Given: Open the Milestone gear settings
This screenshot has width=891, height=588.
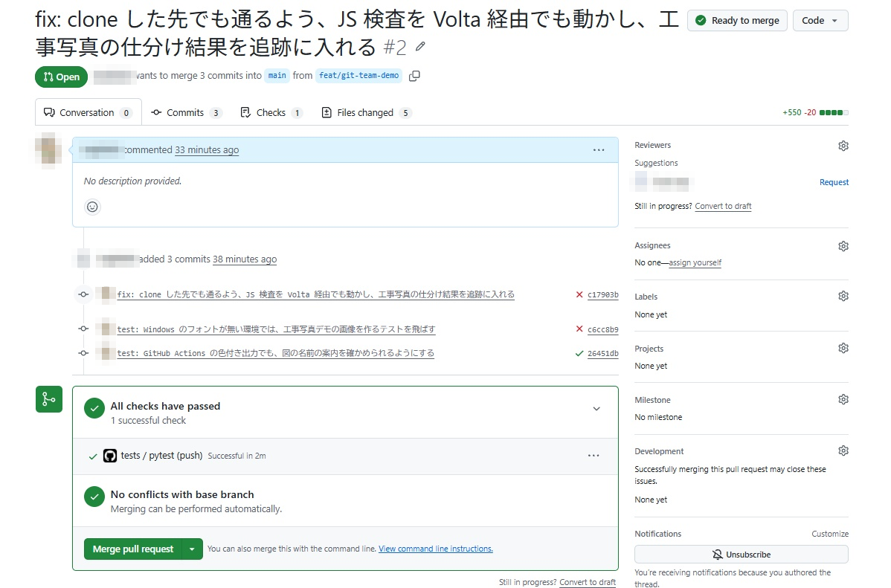Looking at the screenshot, I should click(843, 399).
